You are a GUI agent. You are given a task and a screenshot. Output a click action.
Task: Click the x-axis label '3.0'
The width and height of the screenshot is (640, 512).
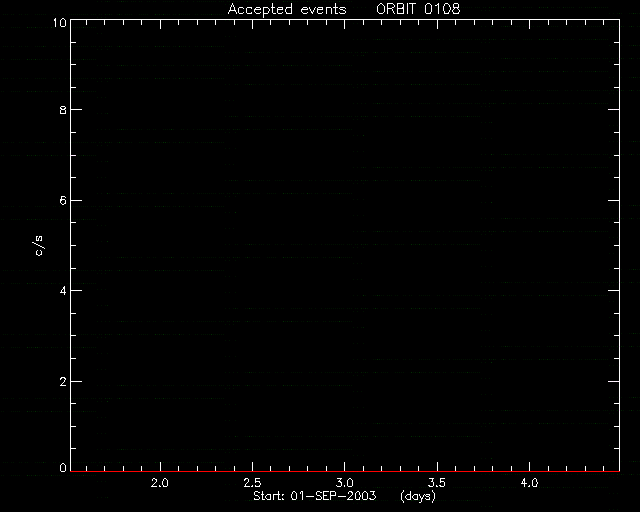click(344, 483)
